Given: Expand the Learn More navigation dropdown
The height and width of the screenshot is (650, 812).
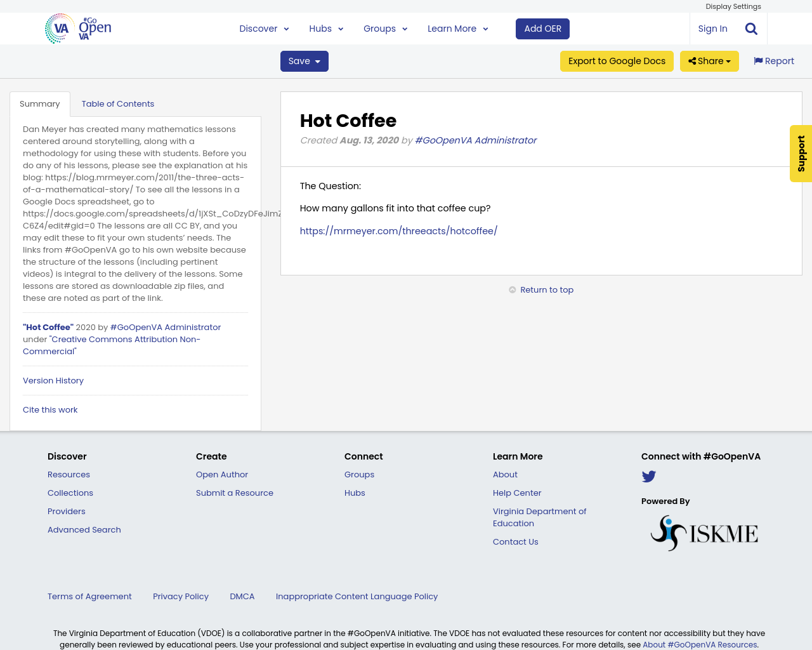Looking at the screenshot, I should tap(458, 28).
